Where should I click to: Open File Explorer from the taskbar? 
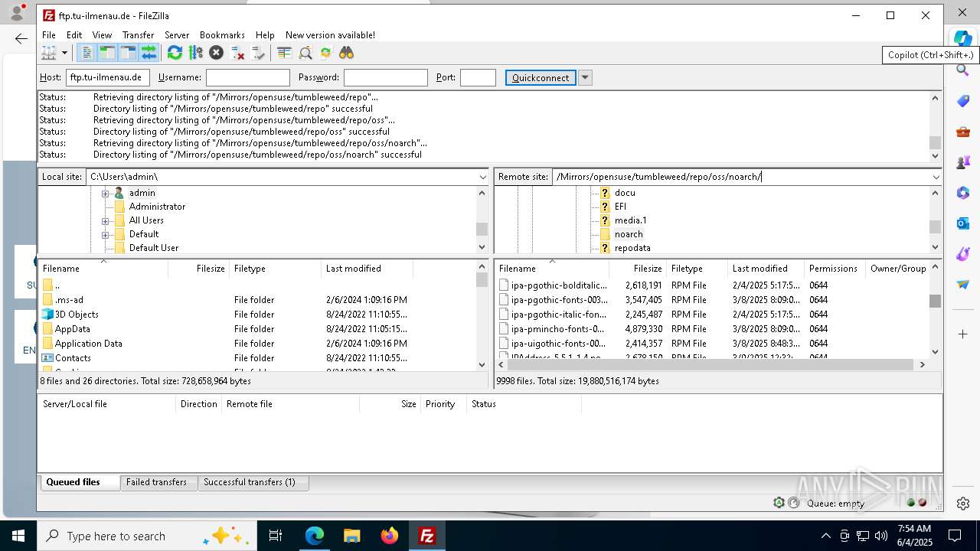coord(351,536)
